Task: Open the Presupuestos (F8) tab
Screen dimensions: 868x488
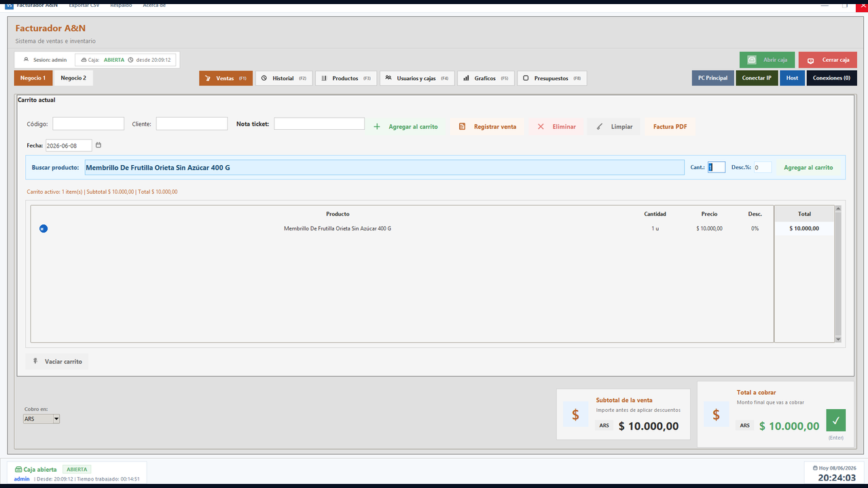Action: [552, 78]
